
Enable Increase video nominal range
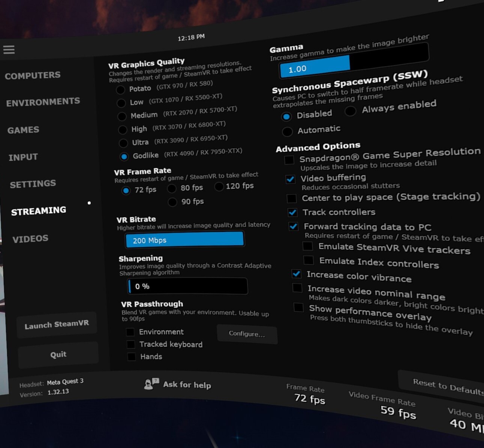pyautogui.click(x=297, y=288)
